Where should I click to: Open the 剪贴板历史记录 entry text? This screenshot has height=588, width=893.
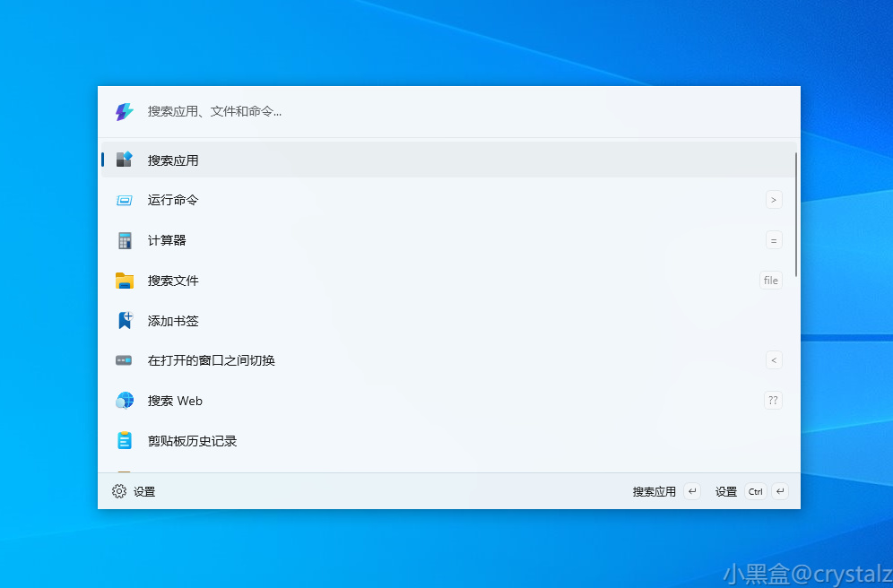pos(192,441)
